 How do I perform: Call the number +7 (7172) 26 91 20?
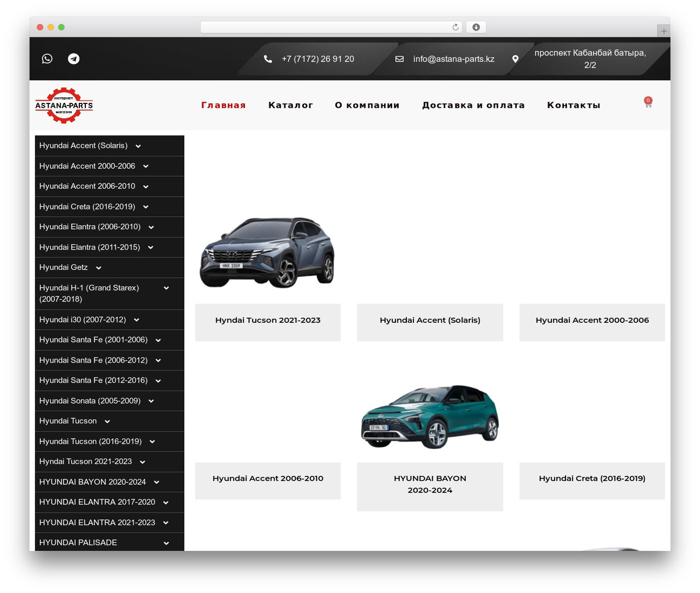[x=318, y=59]
